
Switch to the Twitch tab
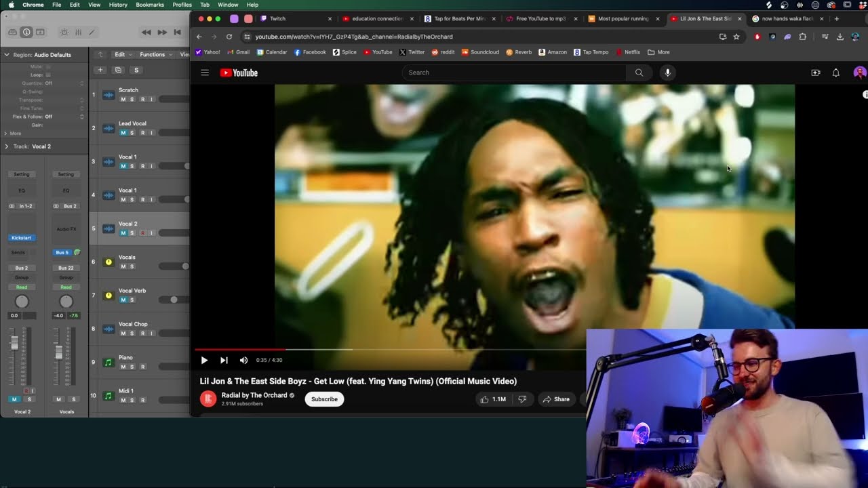[295, 18]
